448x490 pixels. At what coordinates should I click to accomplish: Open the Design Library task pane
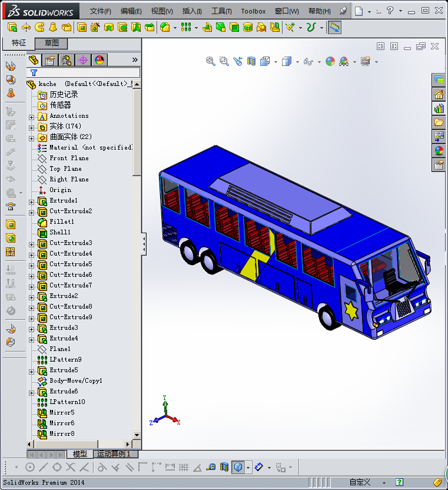[x=439, y=108]
